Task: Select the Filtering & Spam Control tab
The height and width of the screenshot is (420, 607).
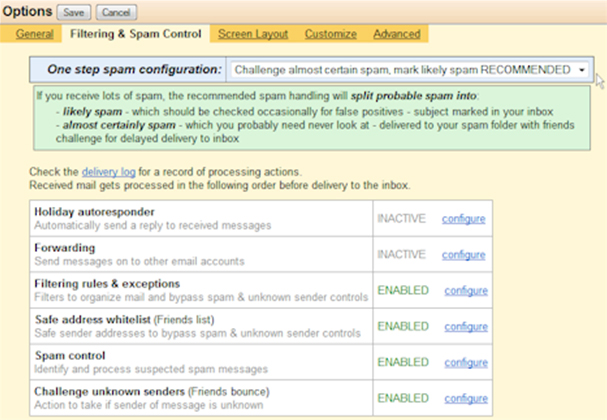Action: (135, 34)
